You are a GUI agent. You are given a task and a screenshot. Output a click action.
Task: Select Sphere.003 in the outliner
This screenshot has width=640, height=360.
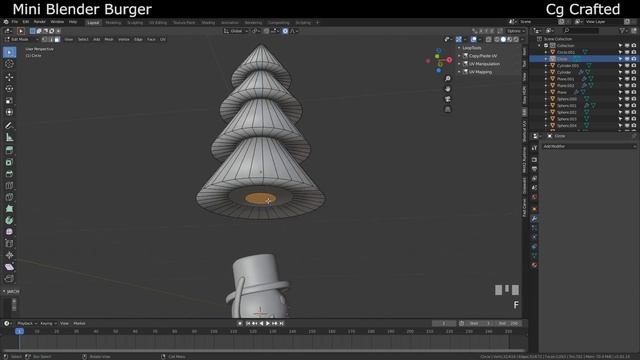pos(567,119)
